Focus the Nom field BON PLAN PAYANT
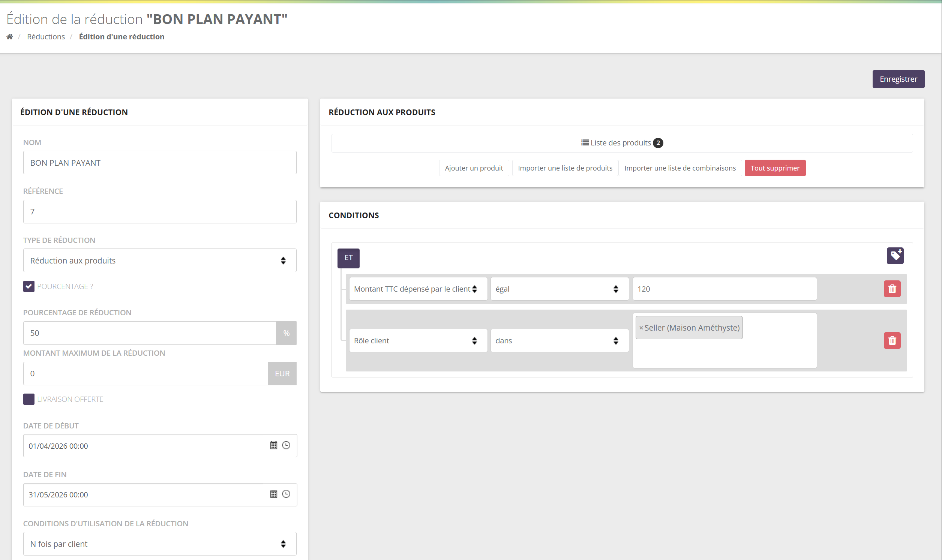Image resolution: width=942 pixels, height=560 pixels. tap(160, 163)
